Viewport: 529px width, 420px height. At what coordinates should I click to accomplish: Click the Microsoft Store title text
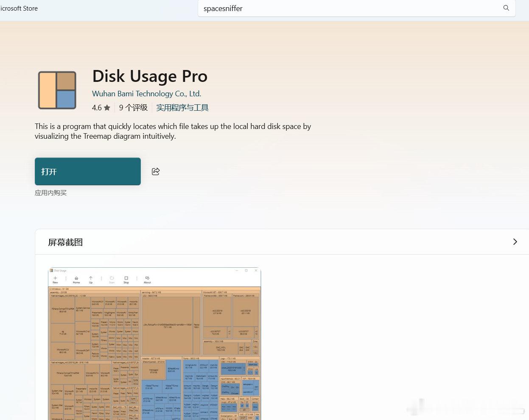(19, 8)
